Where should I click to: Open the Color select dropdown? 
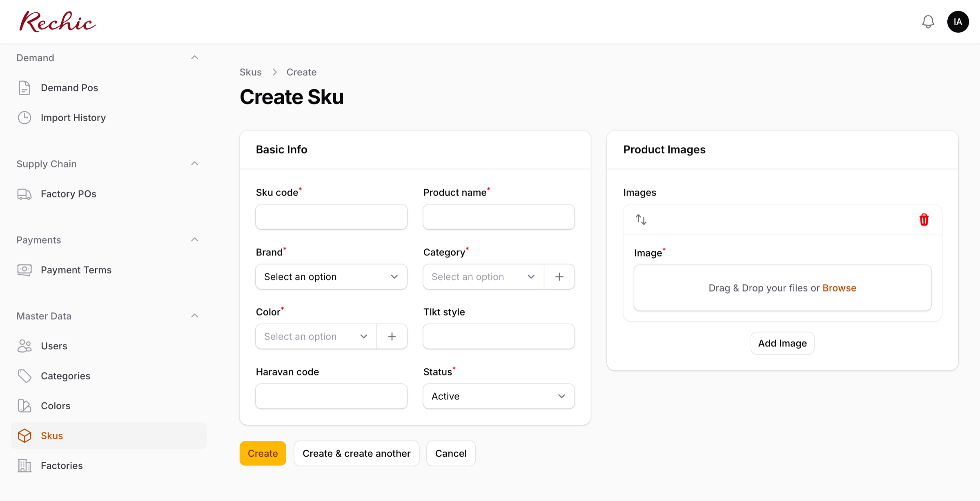click(316, 336)
